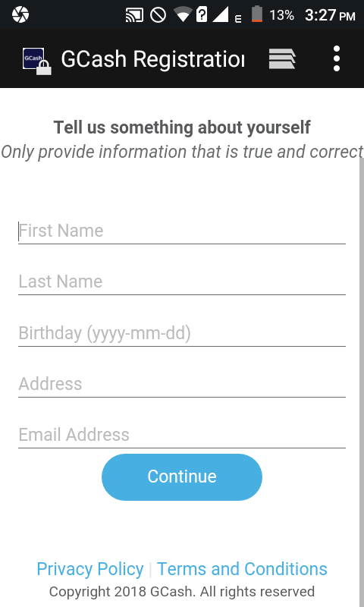Select the Address input field

pyautogui.click(x=182, y=384)
